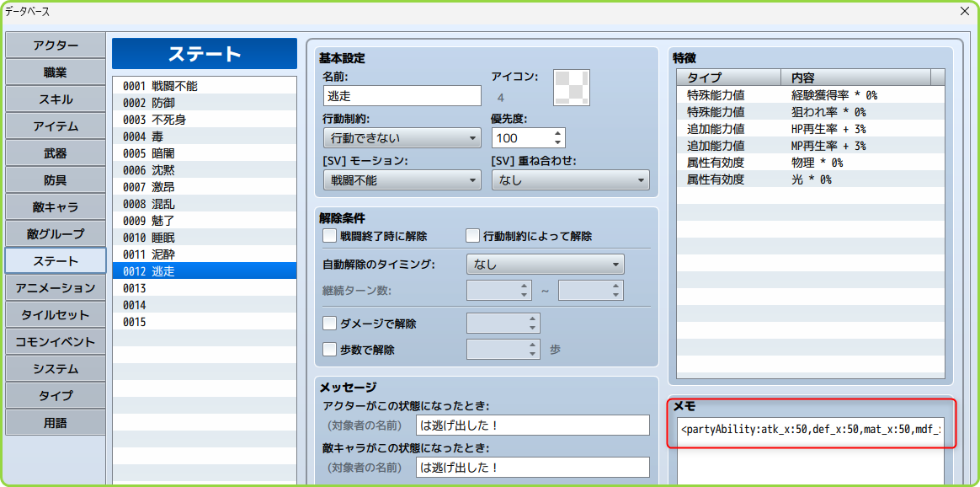This screenshot has height=487, width=980.
Task: Open the 防具 tab
Action: 56,180
